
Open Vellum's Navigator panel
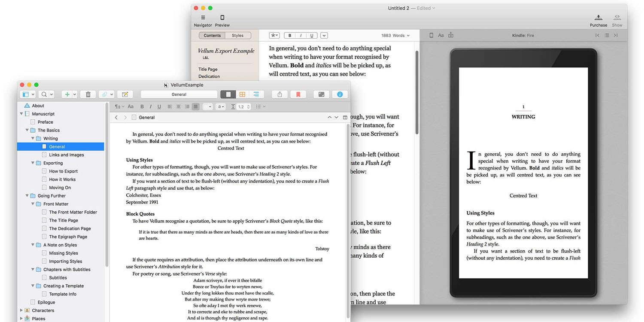pyautogui.click(x=203, y=19)
